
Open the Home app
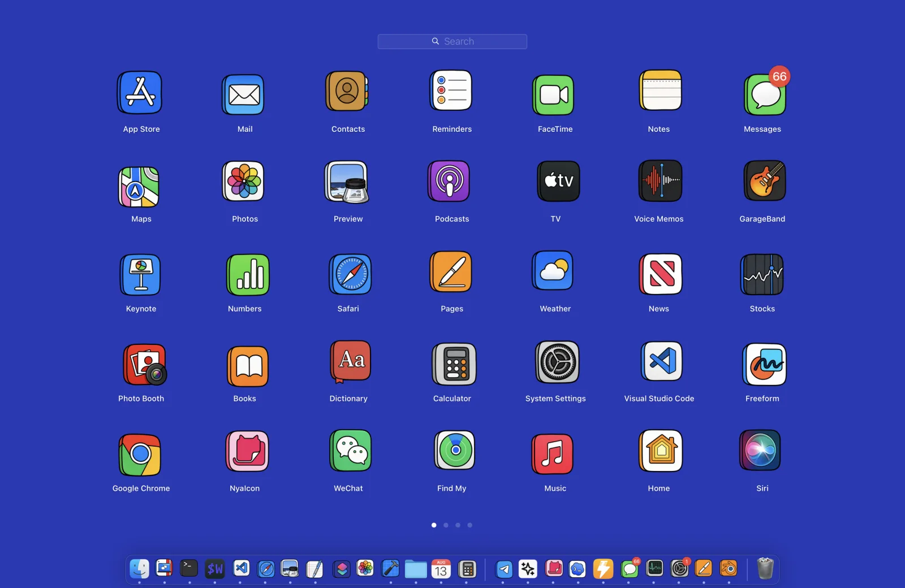pyautogui.click(x=661, y=451)
